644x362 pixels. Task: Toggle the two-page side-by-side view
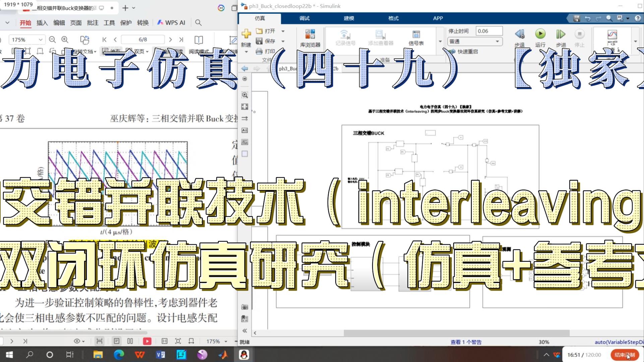tap(130, 341)
